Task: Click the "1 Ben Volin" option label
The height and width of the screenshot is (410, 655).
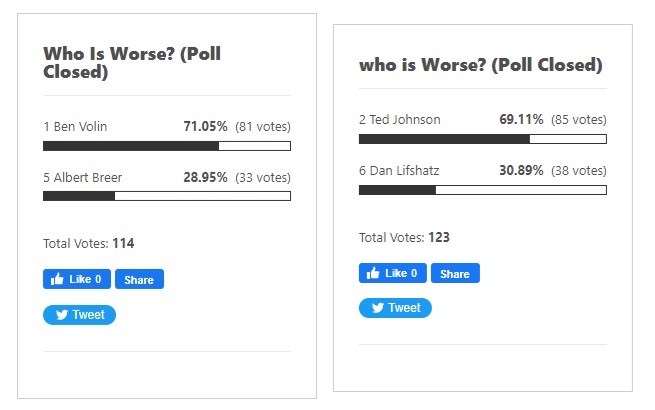Action: 75,127
